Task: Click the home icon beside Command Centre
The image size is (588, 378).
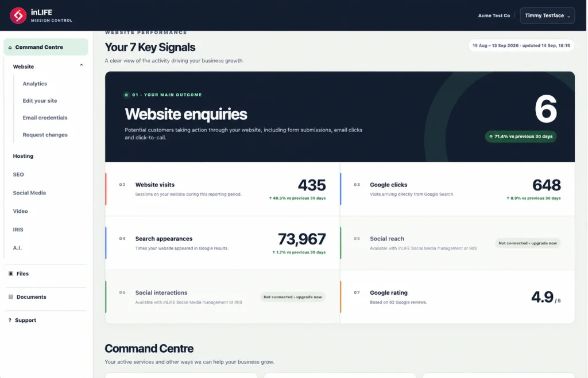Action: pos(10,48)
